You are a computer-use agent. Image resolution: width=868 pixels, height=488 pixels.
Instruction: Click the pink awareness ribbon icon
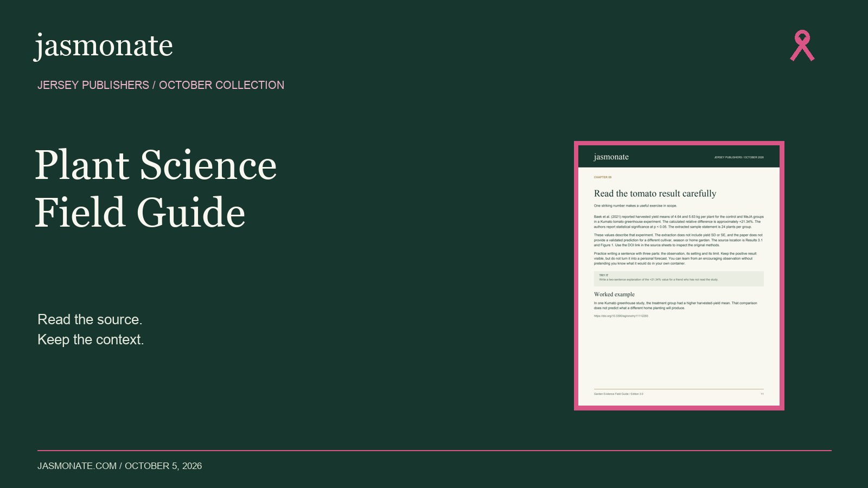(x=802, y=46)
